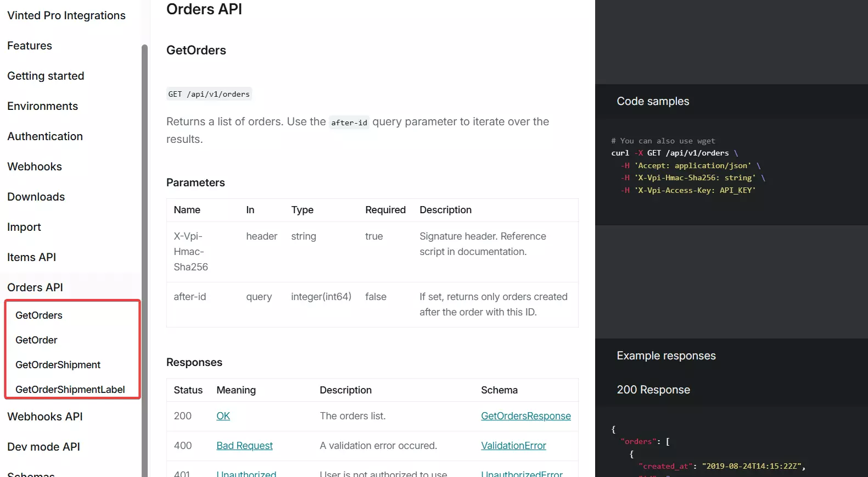Click the 200 status cell
Image resolution: width=868 pixels, height=477 pixels.
point(183,416)
